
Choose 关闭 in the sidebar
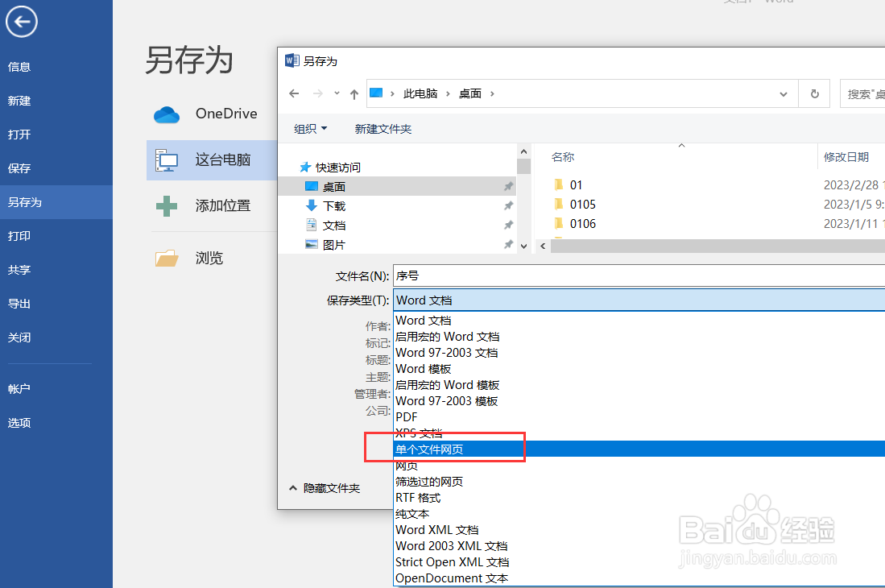[19, 337]
